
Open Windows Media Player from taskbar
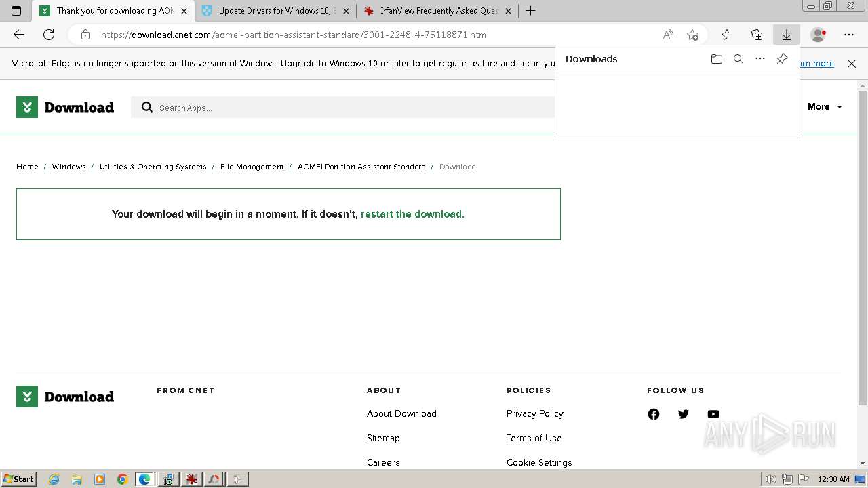100,479
